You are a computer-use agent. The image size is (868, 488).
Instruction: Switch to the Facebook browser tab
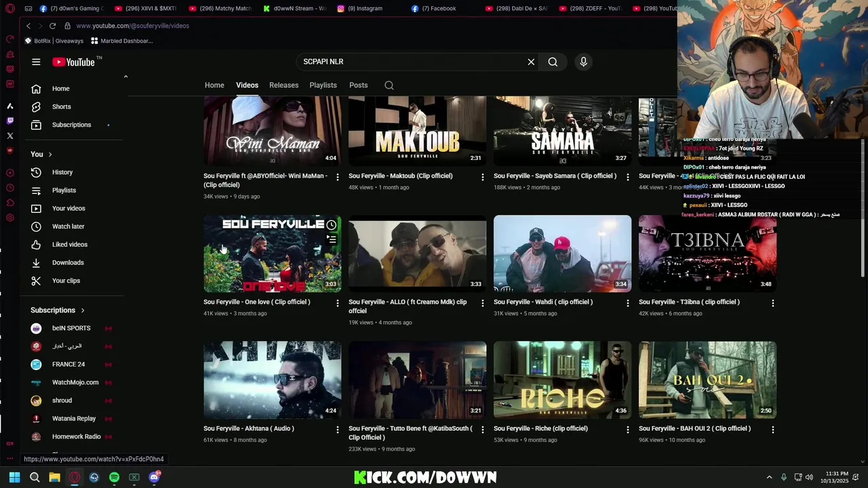click(x=438, y=9)
